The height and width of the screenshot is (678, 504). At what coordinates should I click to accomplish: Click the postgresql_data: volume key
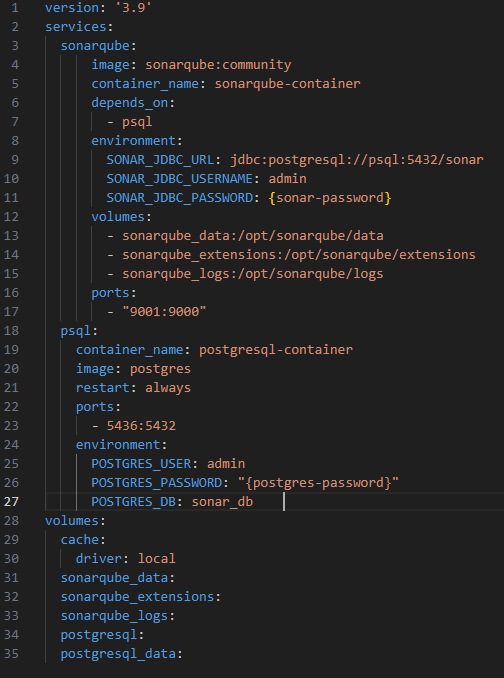pyautogui.click(x=122, y=654)
